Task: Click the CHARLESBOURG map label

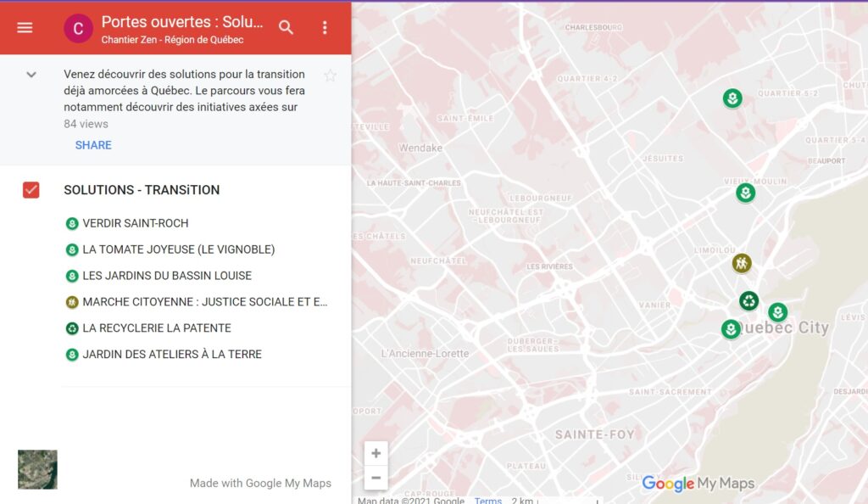Action: point(593,27)
